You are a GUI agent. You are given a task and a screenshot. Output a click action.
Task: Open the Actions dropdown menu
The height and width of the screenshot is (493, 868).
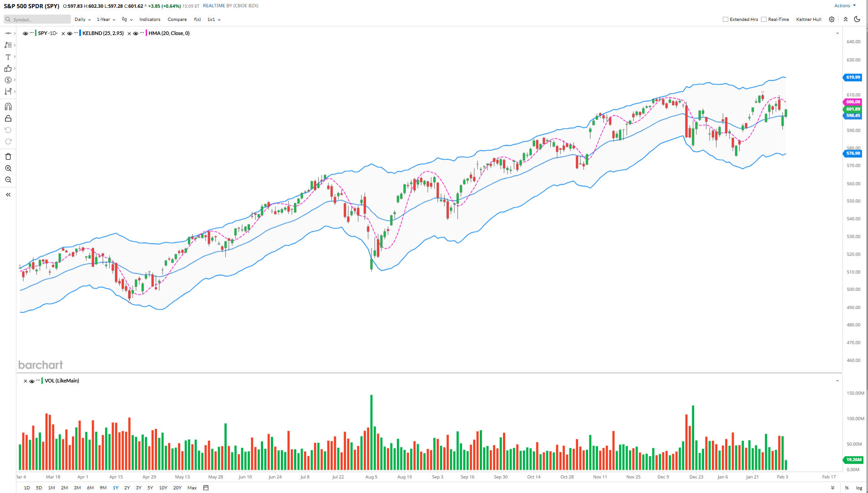[x=845, y=6]
